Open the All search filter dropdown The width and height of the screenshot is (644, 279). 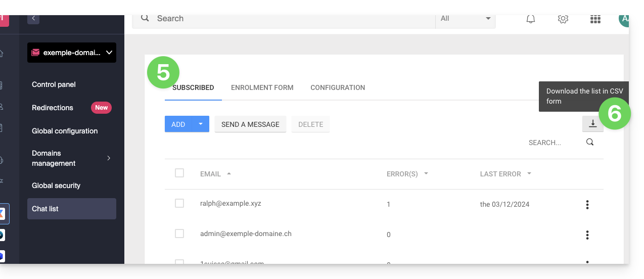[x=466, y=18]
